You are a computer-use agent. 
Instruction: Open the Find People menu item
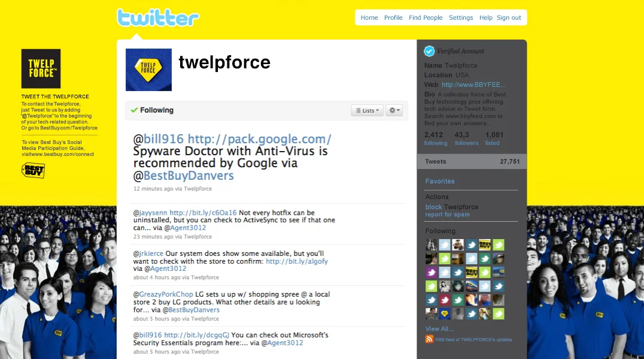click(426, 17)
